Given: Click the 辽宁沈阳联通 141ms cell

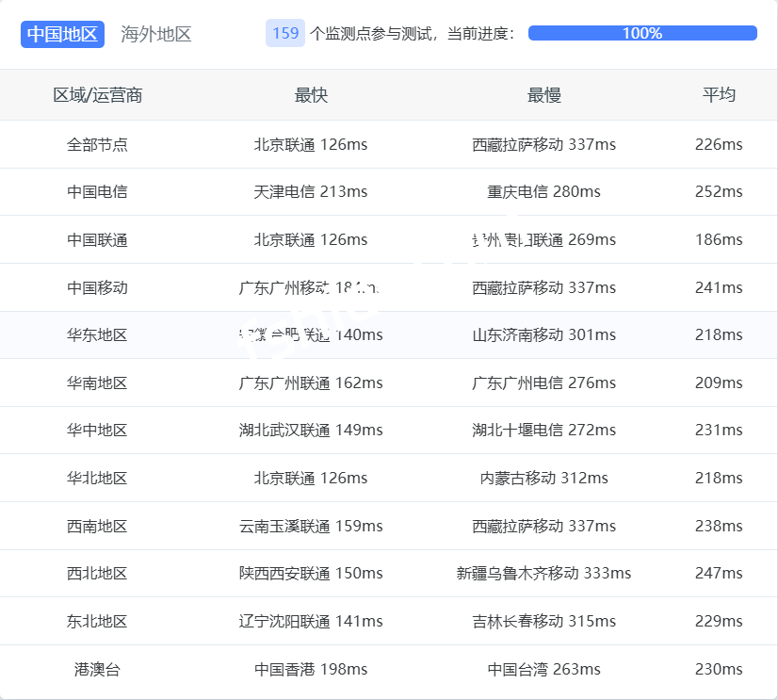Looking at the screenshot, I should pos(311,621).
